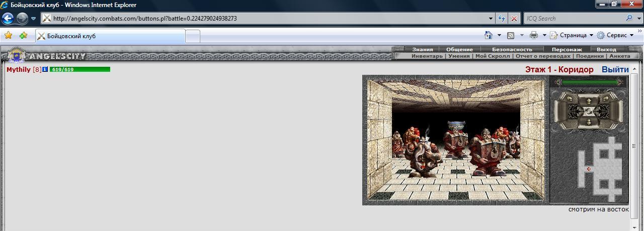Click the center refresh navigation button
Viewport: 644px width, 231px height.
(x=589, y=111)
